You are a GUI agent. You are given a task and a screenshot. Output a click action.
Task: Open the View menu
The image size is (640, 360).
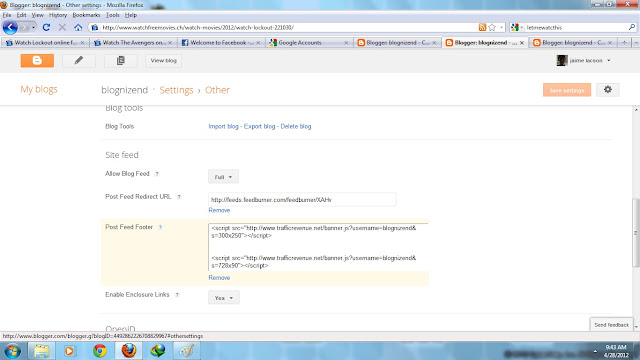coord(37,15)
